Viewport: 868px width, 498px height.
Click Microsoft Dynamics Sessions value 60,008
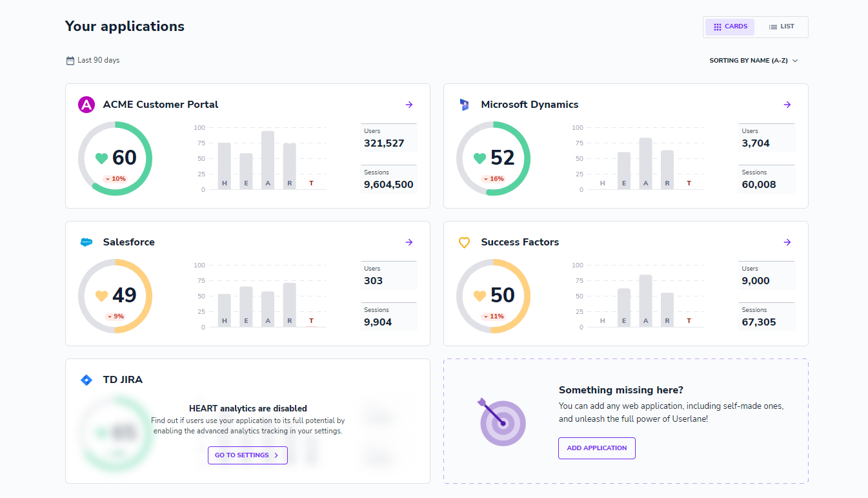(x=759, y=185)
